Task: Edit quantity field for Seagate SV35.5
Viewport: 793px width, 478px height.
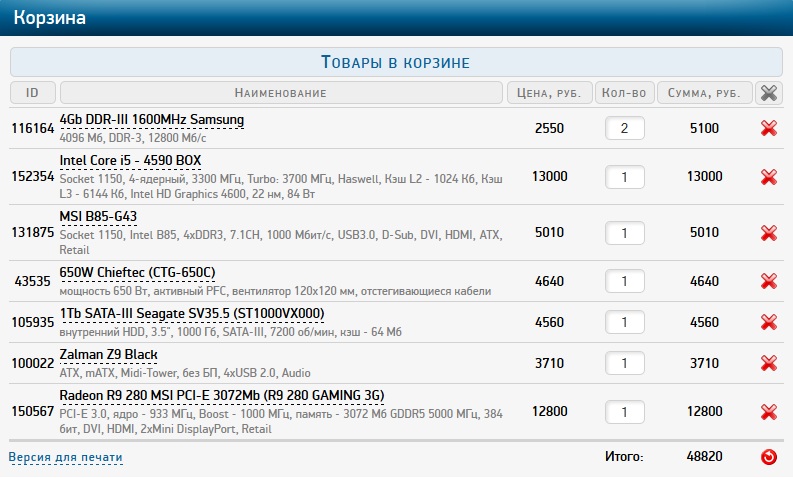Action: tap(625, 322)
